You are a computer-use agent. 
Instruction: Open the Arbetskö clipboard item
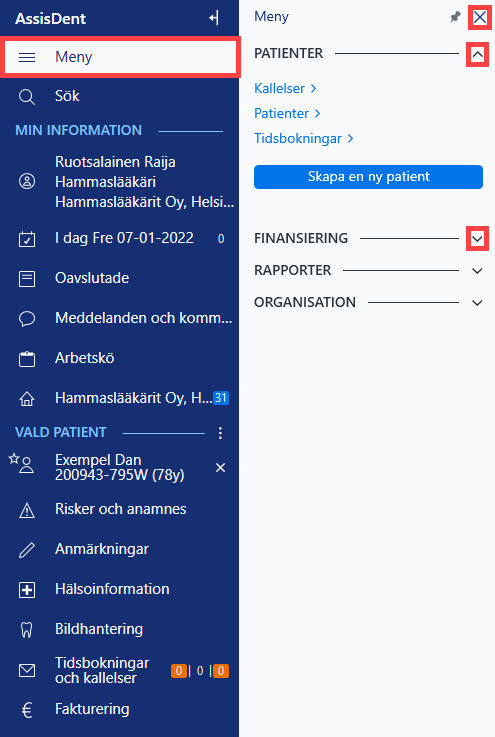[119, 358]
